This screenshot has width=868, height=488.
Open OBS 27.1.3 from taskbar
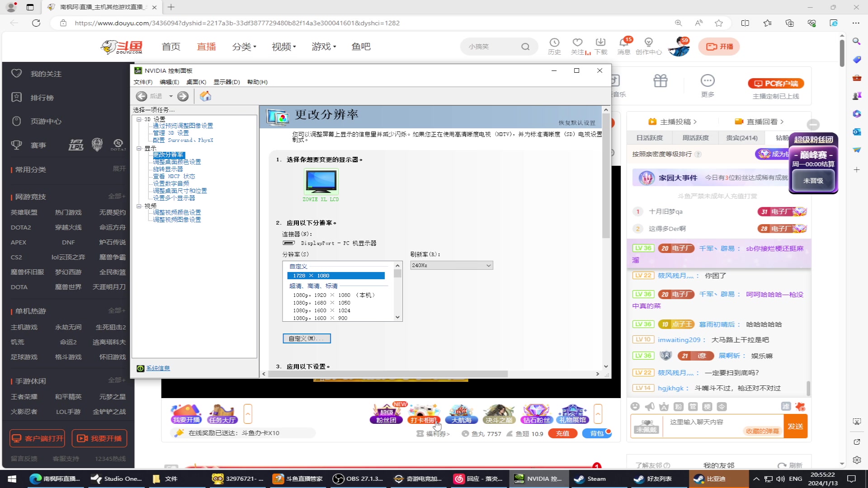[x=359, y=479]
